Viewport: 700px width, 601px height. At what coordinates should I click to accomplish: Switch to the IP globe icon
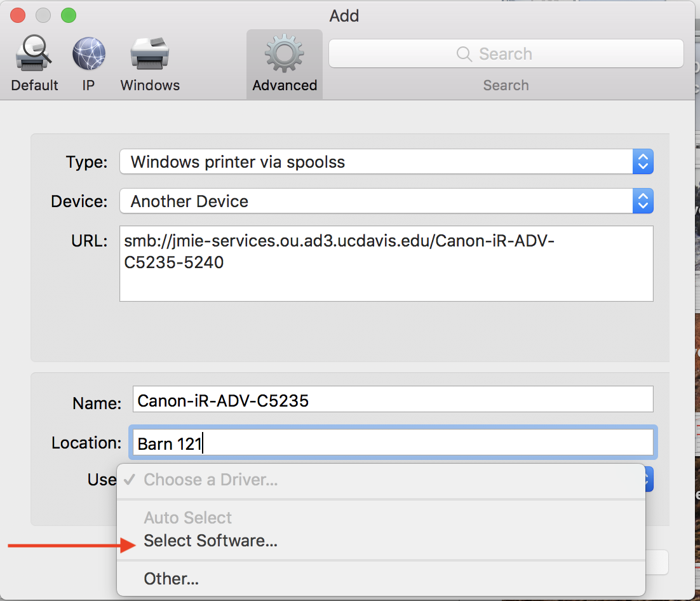pyautogui.click(x=89, y=53)
